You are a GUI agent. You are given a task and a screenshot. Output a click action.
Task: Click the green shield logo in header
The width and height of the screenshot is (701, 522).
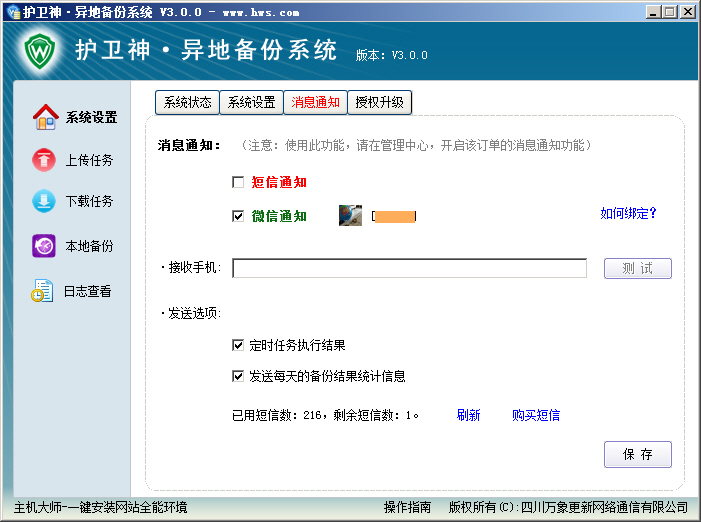[39, 49]
